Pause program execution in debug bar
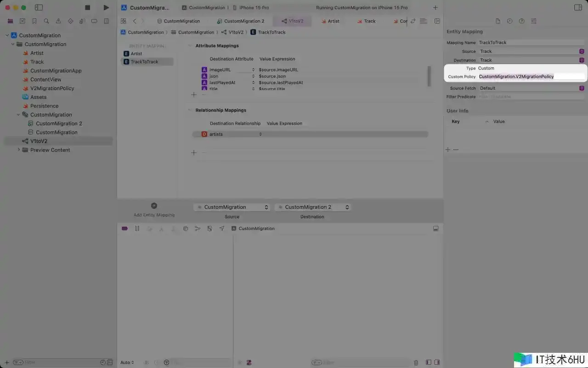 coord(137,228)
